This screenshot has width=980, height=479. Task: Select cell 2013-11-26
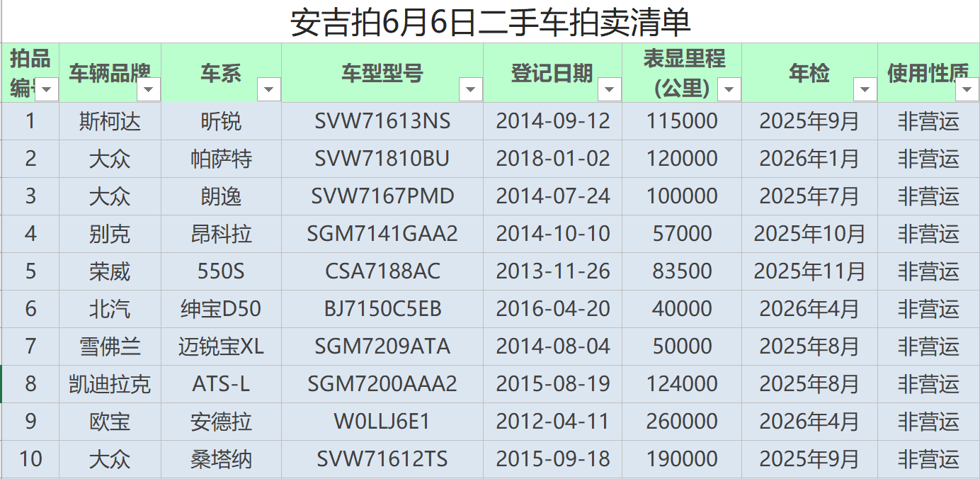(553, 271)
